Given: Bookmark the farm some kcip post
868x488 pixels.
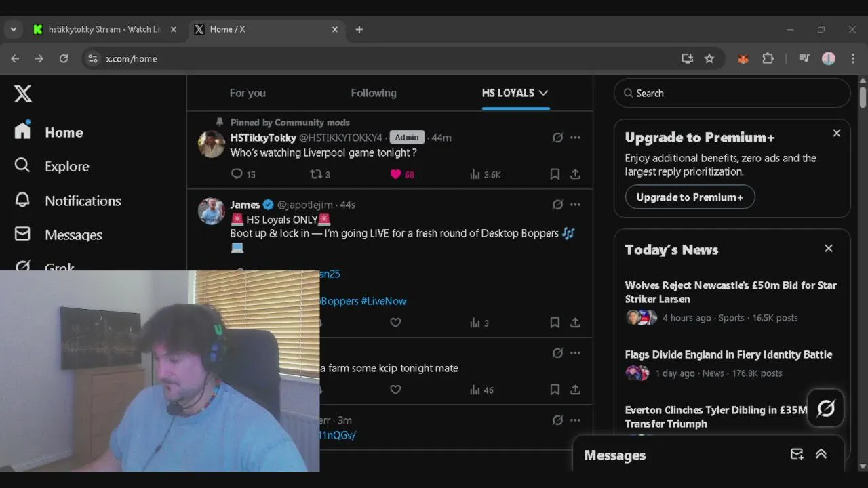Looking at the screenshot, I should click(555, 390).
